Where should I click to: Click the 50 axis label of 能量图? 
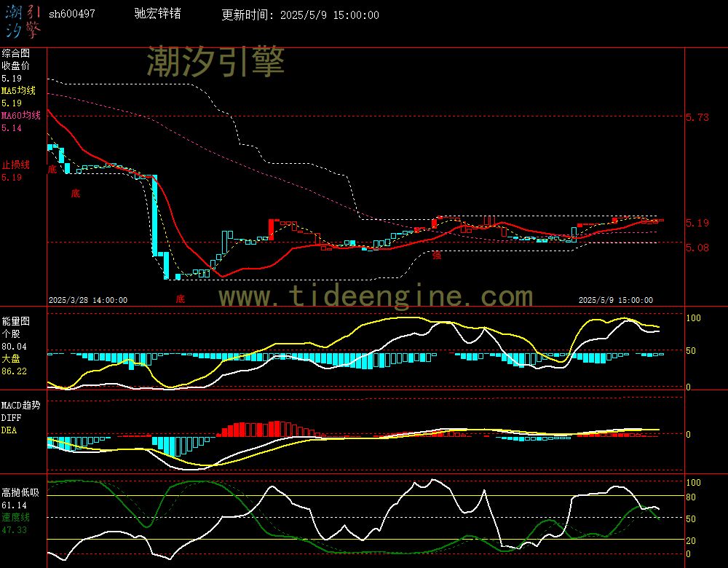(691, 351)
